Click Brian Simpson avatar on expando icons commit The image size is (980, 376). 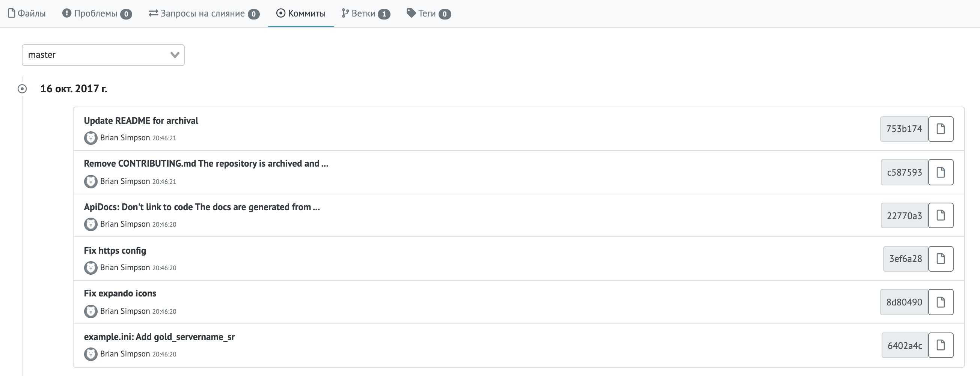90,311
